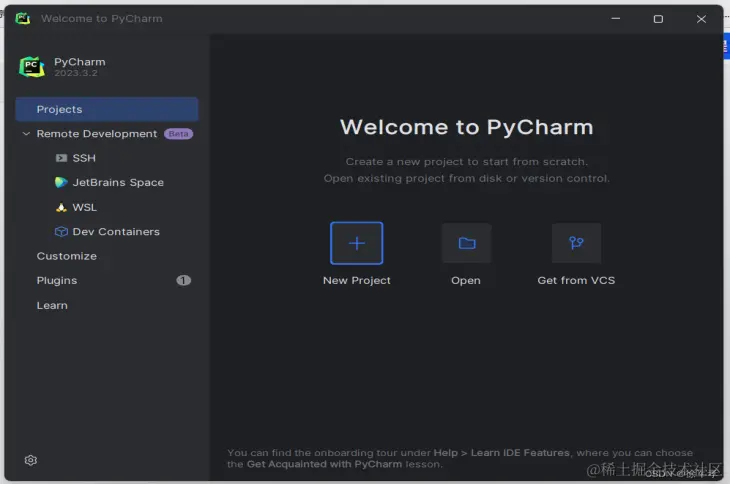730x485 pixels.
Task: Open the Learn section
Action: click(x=52, y=305)
